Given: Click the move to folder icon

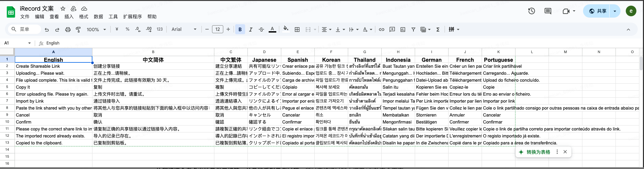Looking at the screenshot, I should pos(74,9).
